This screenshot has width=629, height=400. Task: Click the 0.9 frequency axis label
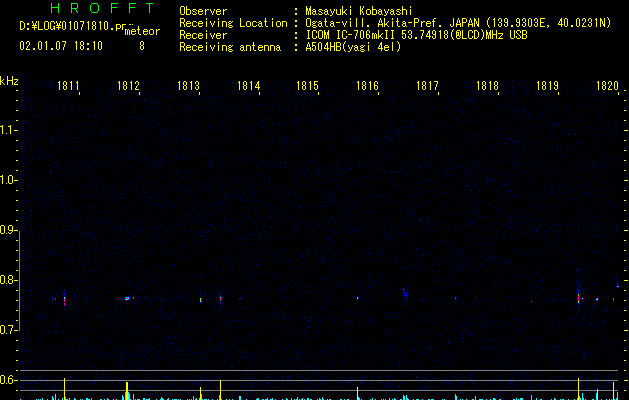pos(8,230)
